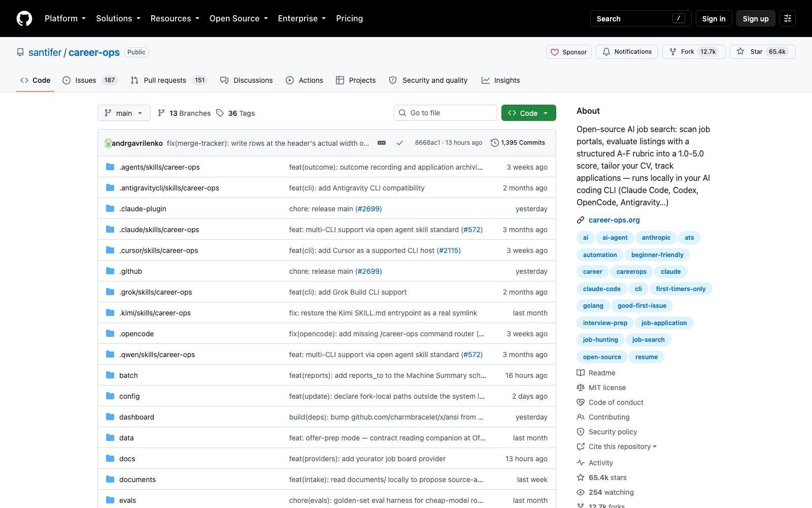Open the Activity pulse icon

(581, 463)
